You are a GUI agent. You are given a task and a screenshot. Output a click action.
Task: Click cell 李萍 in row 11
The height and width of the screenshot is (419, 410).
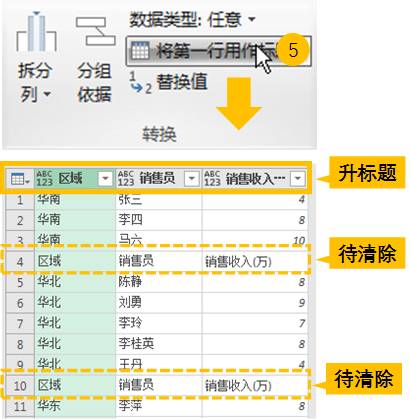pos(159,406)
